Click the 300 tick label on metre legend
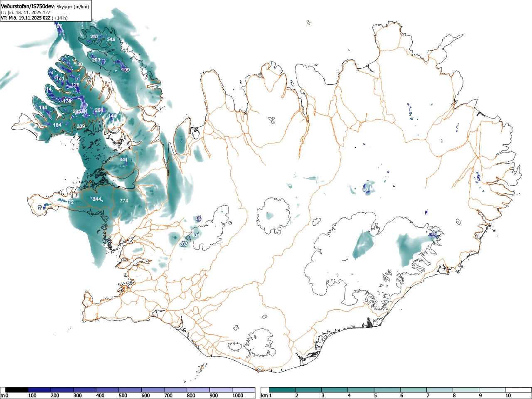532x399 pixels. click(78, 396)
